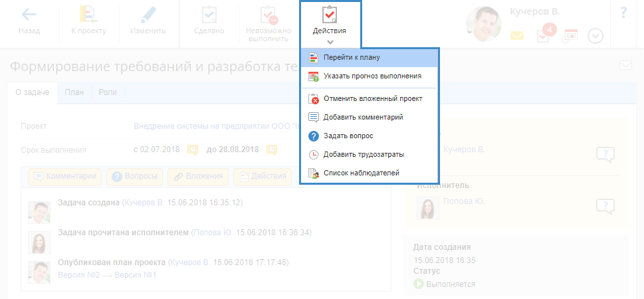This screenshot has width=644, height=299.
Task: Switch to План tab
Action: coord(74,92)
